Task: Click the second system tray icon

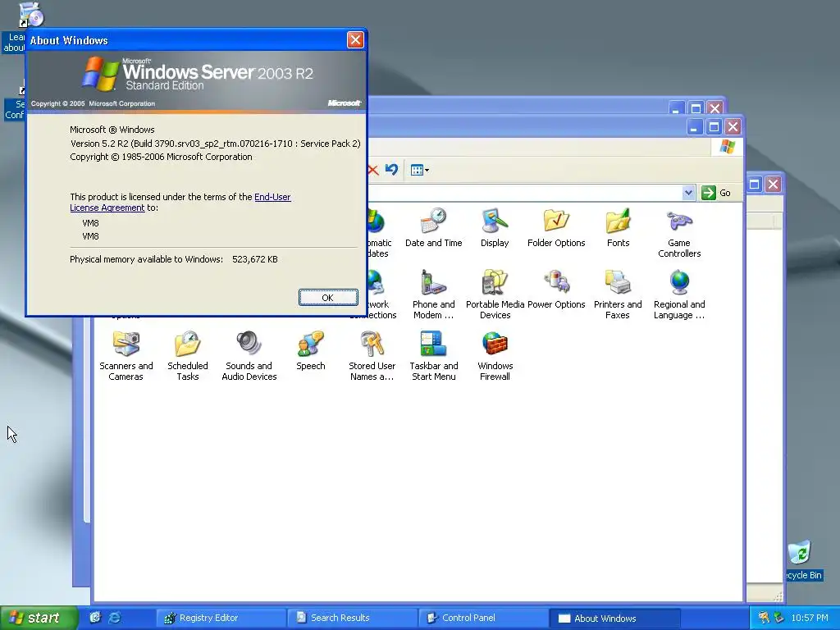Action: point(779,618)
